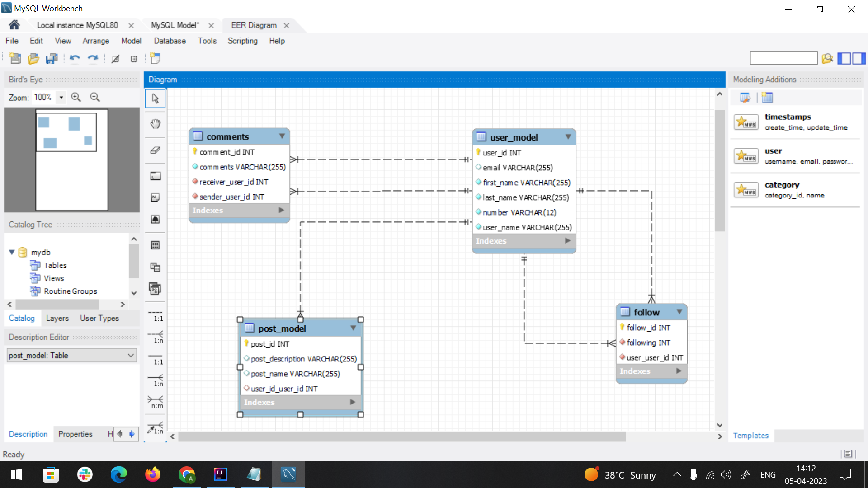Open the post_model table dropdown arrow

(x=353, y=328)
